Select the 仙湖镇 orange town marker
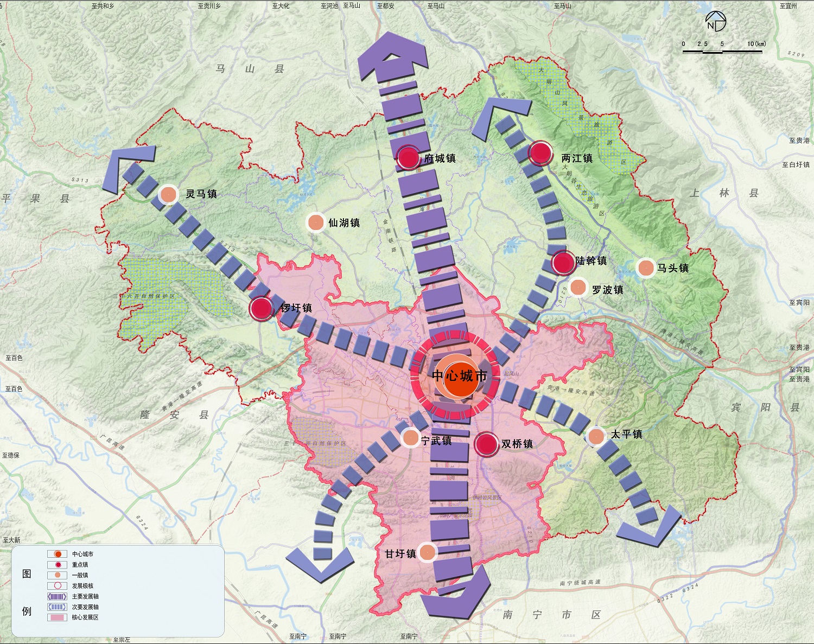 click(315, 222)
